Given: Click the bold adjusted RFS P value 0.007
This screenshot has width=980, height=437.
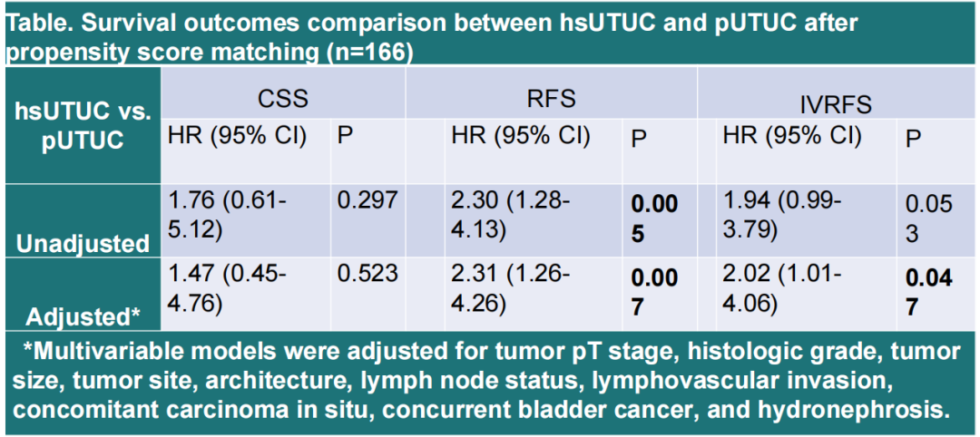Looking at the screenshot, I should [652, 291].
